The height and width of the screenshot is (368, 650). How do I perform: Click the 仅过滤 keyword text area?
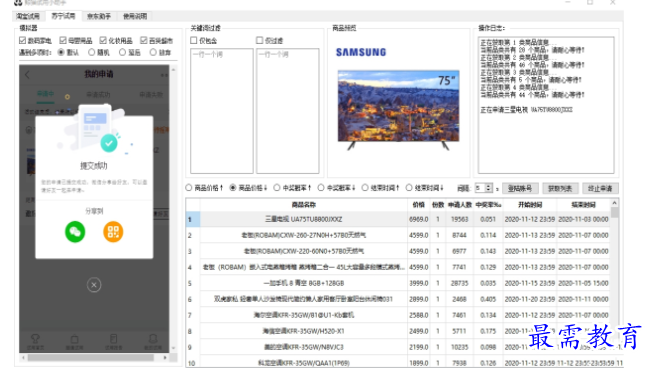288,111
